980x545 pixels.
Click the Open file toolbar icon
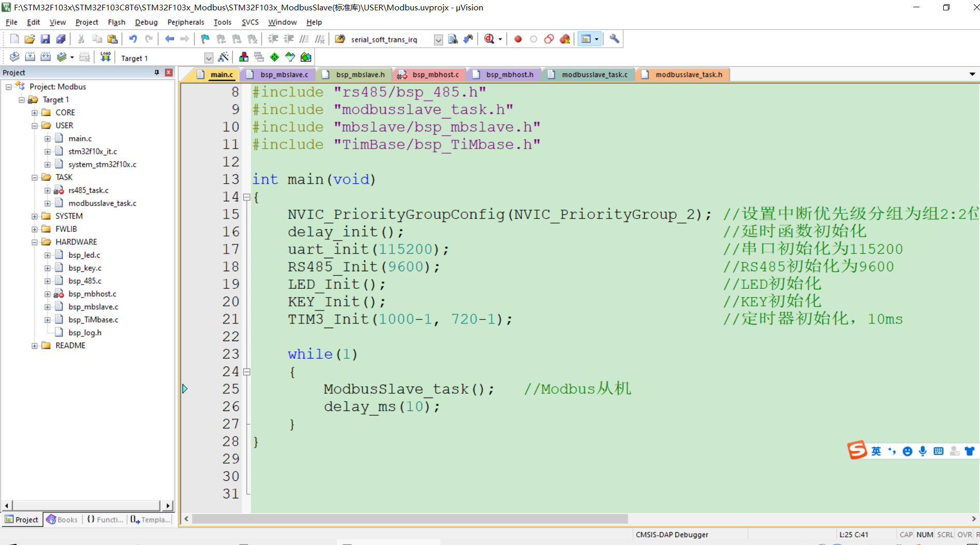pyautogui.click(x=30, y=39)
